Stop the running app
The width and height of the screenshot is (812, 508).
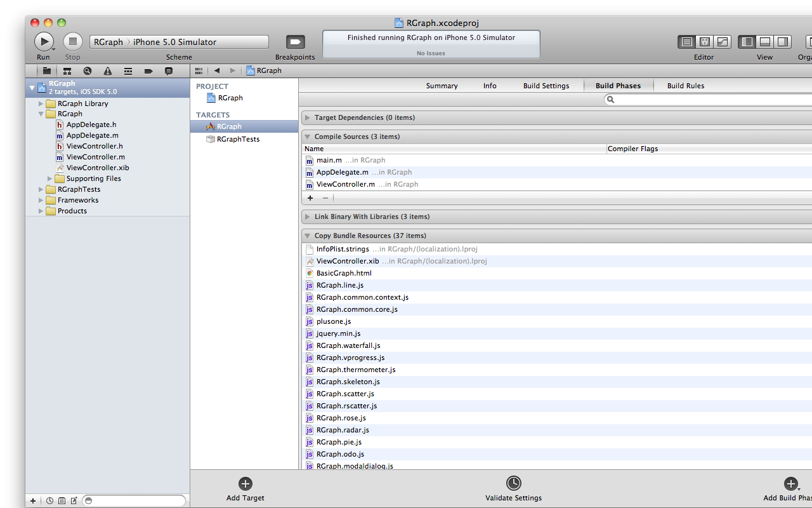(x=73, y=42)
